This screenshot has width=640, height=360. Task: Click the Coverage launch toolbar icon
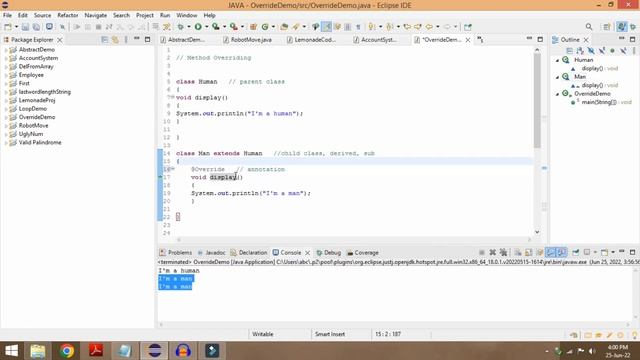click(x=216, y=27)
